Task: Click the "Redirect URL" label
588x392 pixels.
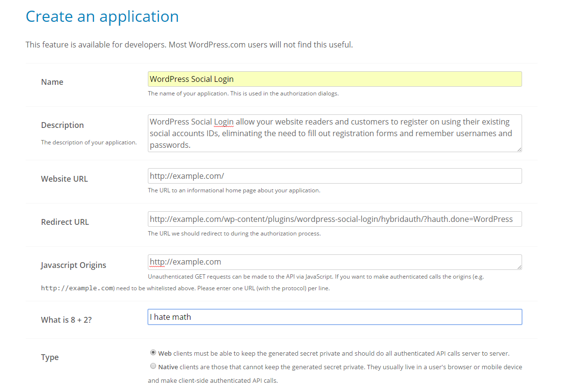Action: click(65, 222)
